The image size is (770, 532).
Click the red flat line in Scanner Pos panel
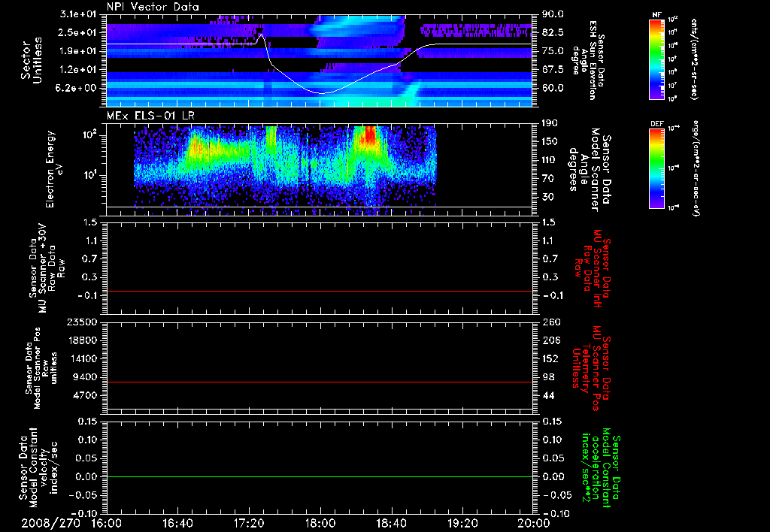[319, 382]
